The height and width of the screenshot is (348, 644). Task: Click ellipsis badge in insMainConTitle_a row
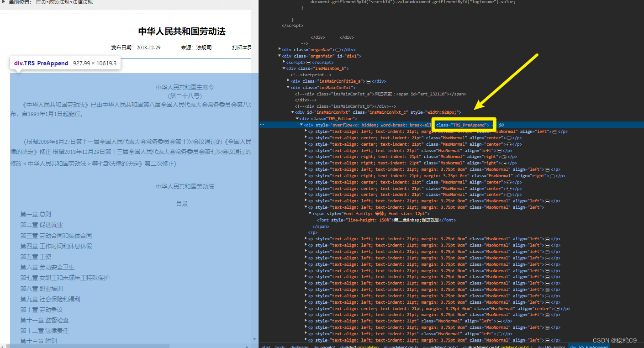pyautogui.click(x=369, y=81)
